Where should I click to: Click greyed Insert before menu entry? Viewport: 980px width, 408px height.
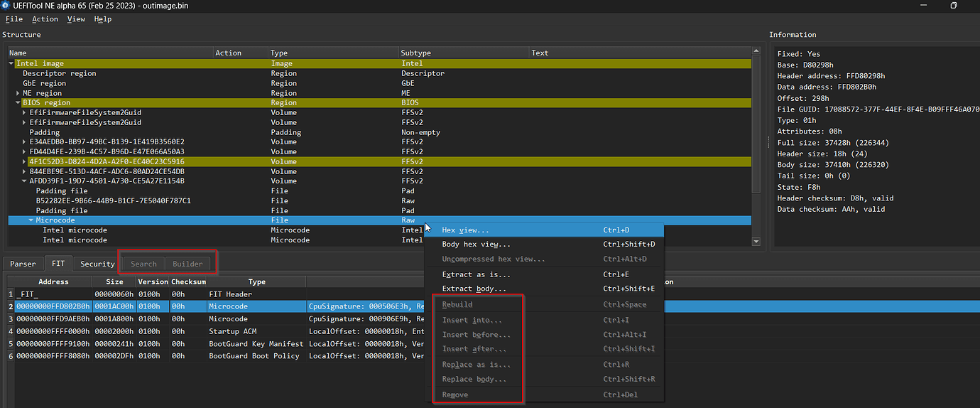pos(544,334)
